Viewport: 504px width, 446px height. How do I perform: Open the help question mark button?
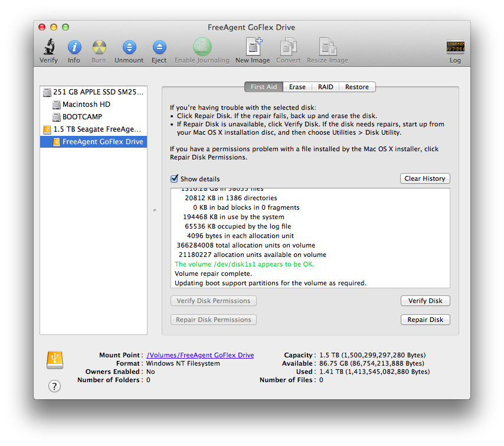click(54, 386)
